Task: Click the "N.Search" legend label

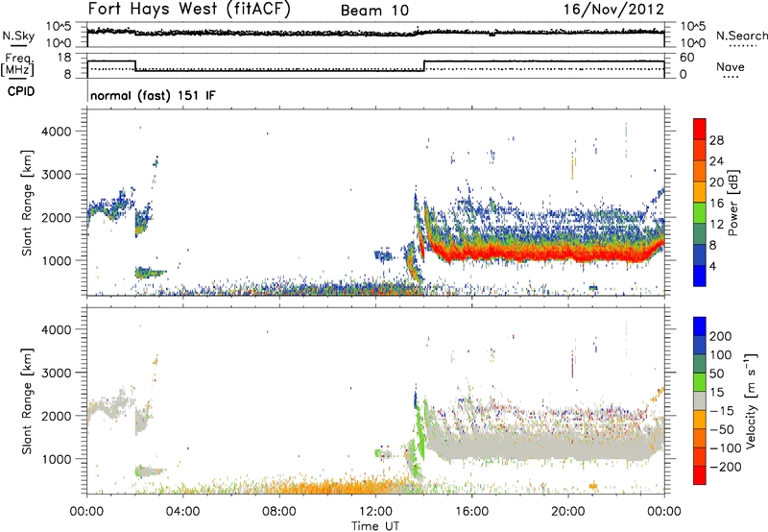Action: pos(742,36)
